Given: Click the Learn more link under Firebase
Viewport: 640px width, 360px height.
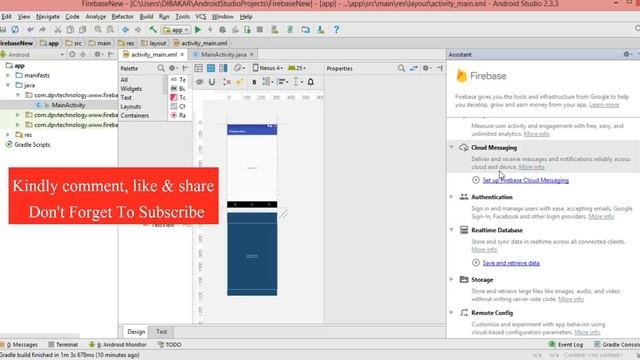Looking at the screenshot, I should pos(604,105).
